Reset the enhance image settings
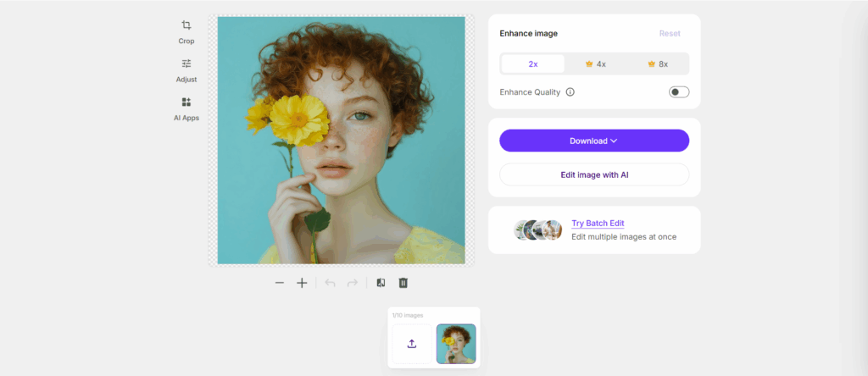Image resolution: width=868 pixels, height=376 pixels. click(x=670, y=34)
